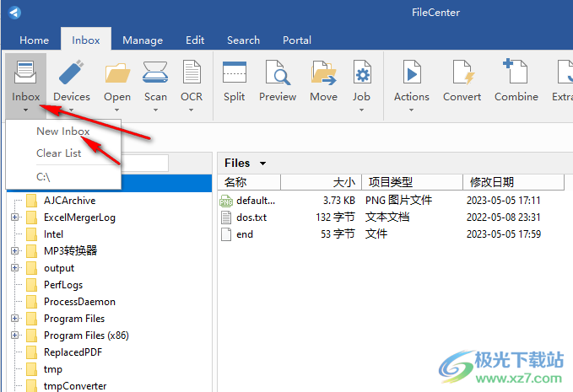Click the tmp folder icon
The image size is (573, 392).
31,369
